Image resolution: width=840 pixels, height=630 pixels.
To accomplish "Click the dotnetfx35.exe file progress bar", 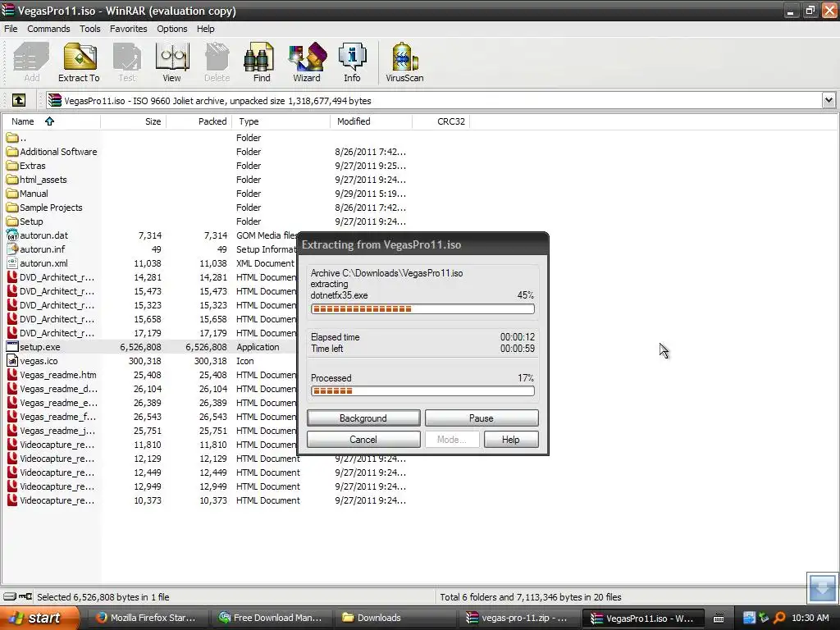I will coord(422,308).
